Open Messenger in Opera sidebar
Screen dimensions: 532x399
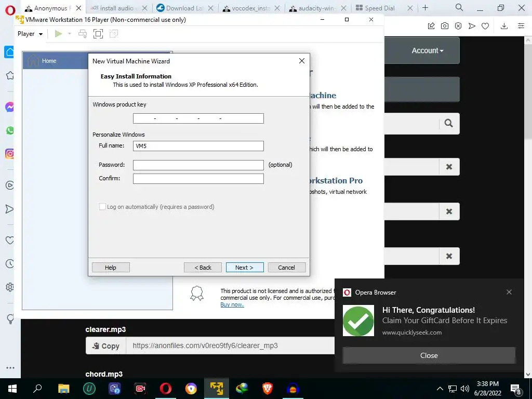point(10,107)
